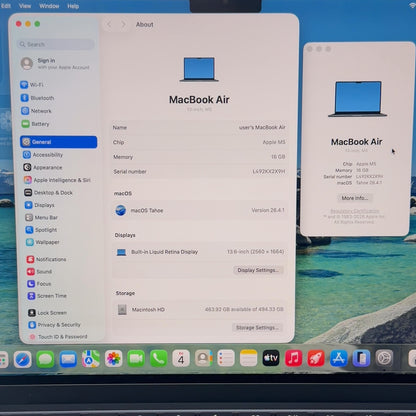
Task: Open Storage Settings button
Action: [257, 328]
